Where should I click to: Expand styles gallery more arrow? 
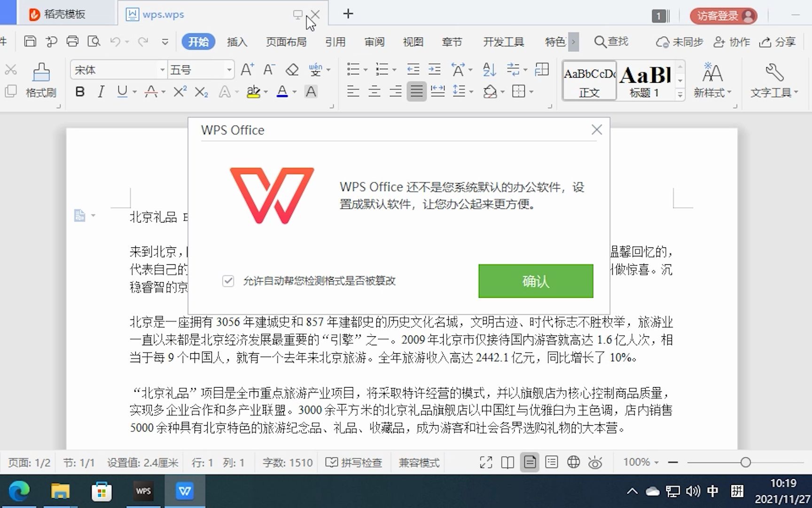pyautogui.click(x=680, y=95)
